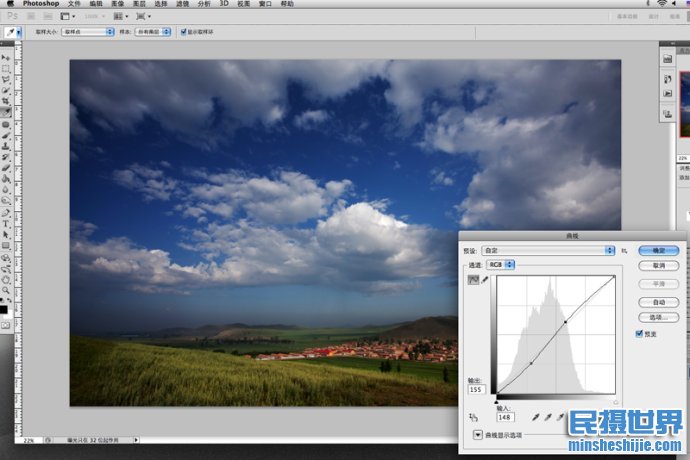
Task: Select the Rectangle shape tool
Action: (6, 246)
